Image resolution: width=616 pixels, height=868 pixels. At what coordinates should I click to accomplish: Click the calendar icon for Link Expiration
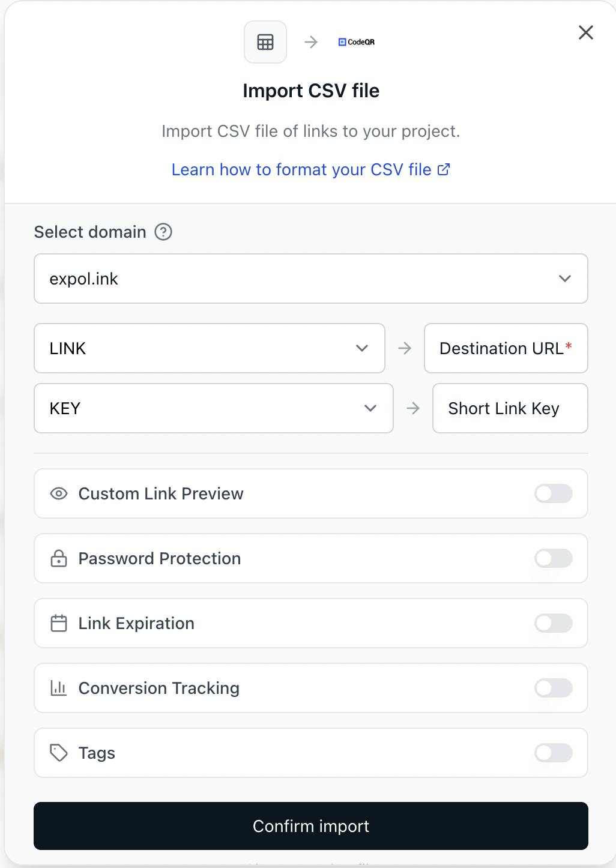tap(59, 623)
